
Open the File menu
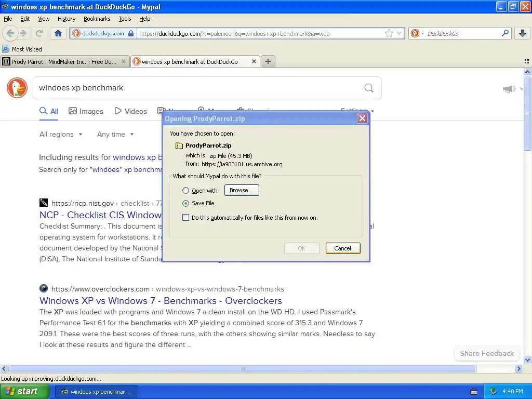pyautogui.click(x=8, y=19)
